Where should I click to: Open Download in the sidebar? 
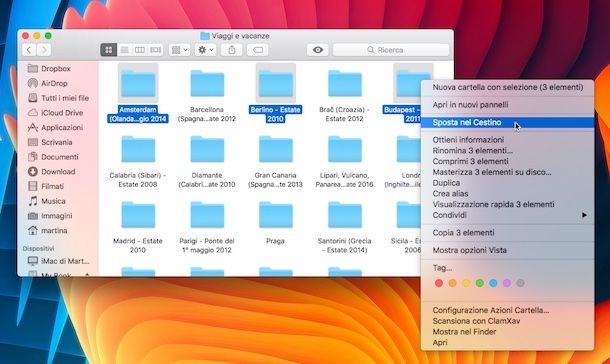(51, 172)
